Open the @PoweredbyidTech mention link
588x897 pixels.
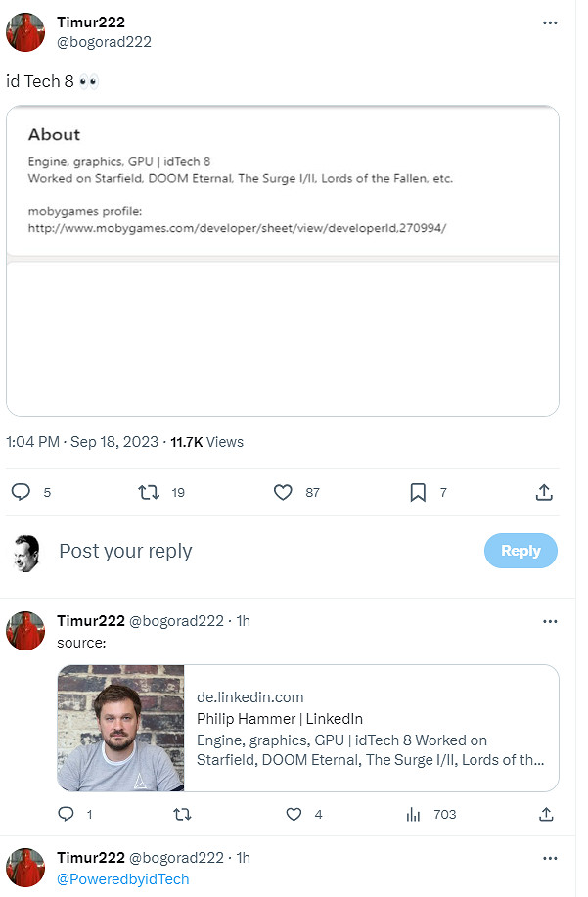tap(122, 878)
